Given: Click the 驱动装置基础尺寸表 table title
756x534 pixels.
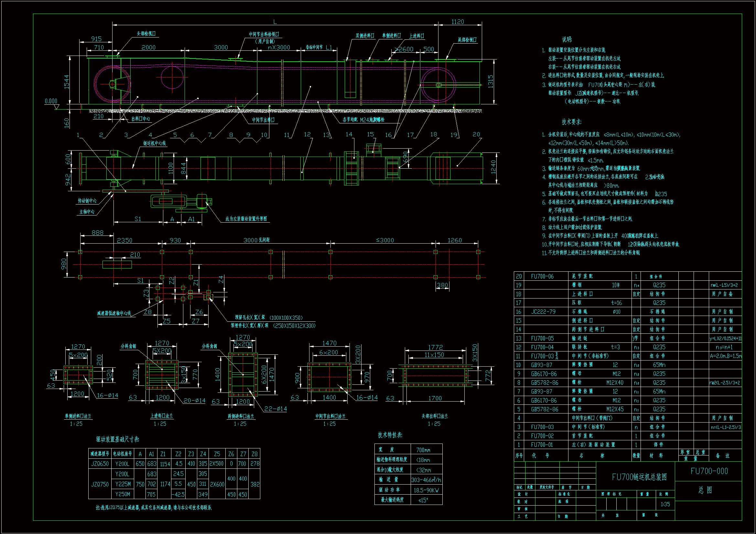Looking at the screenshot, I should tap(117, 439).
